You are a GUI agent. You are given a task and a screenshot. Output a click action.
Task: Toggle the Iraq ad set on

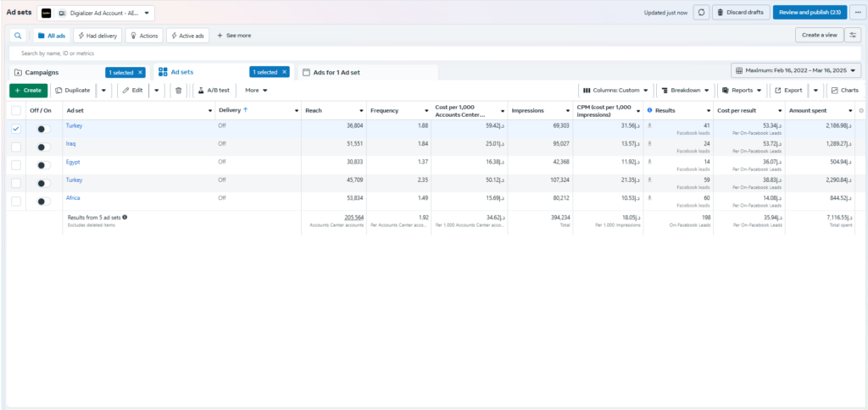(42, 147)
